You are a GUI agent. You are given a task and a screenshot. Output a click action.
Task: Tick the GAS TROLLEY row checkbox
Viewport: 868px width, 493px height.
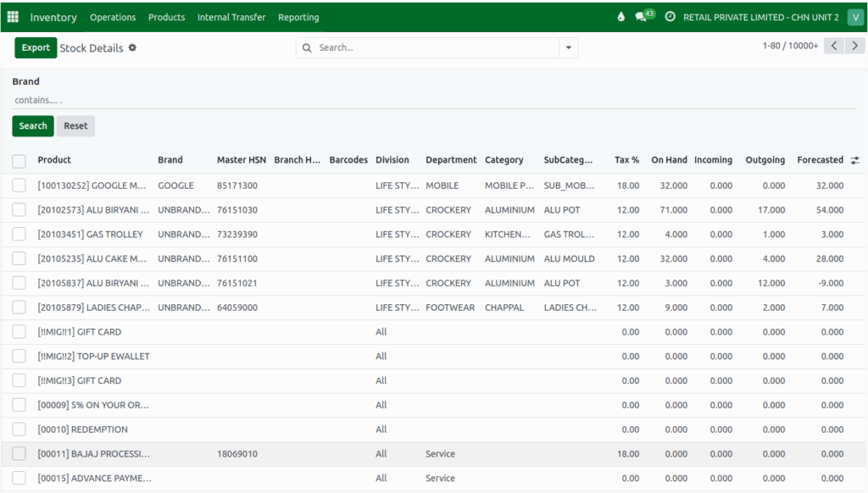tap(19, 234)
